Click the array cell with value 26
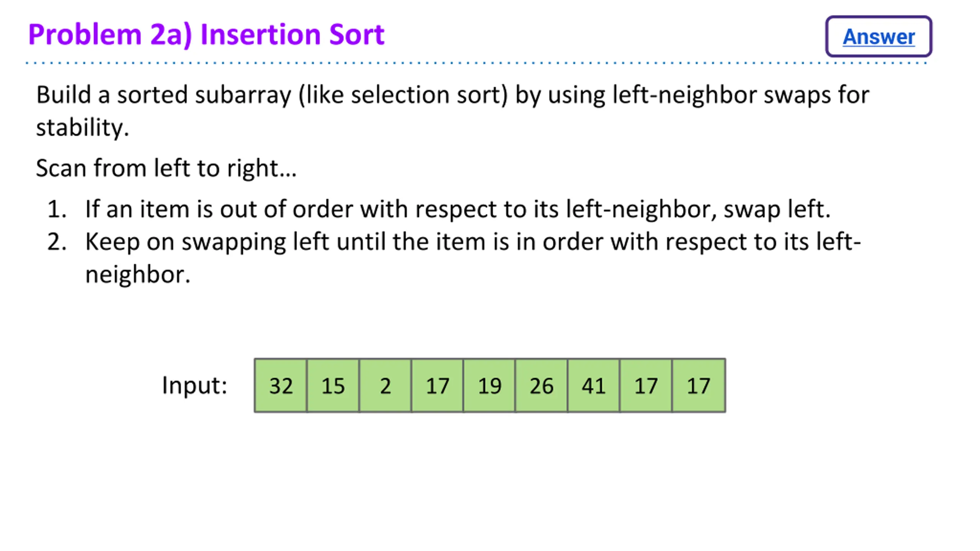The width and height of the screenshot is (980, 551). pos(541,385)
